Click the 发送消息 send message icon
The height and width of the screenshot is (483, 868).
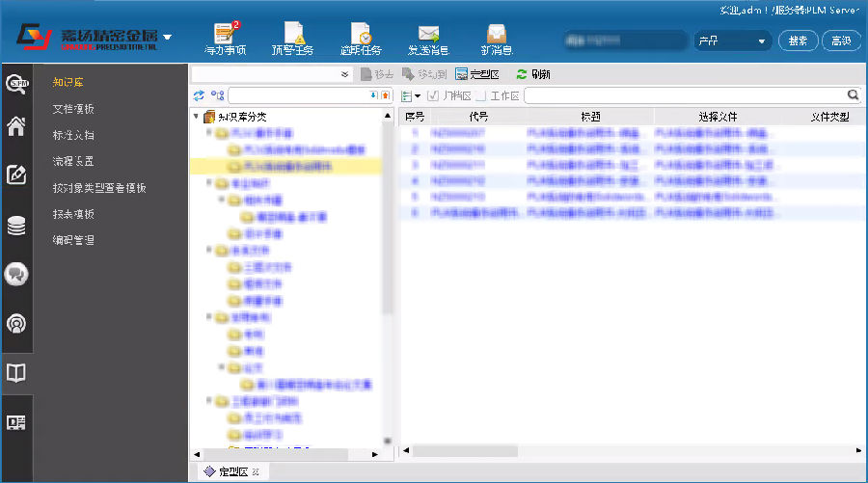427,37
